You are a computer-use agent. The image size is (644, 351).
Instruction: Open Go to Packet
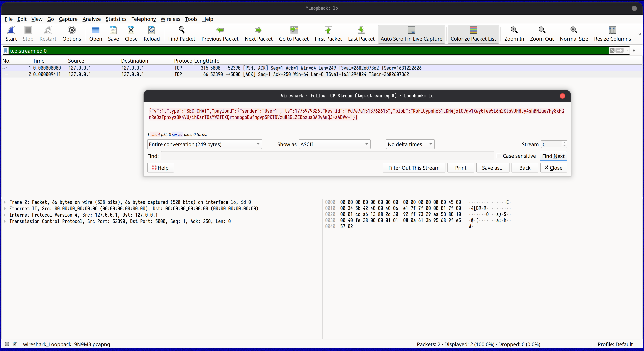coord(293,34)
